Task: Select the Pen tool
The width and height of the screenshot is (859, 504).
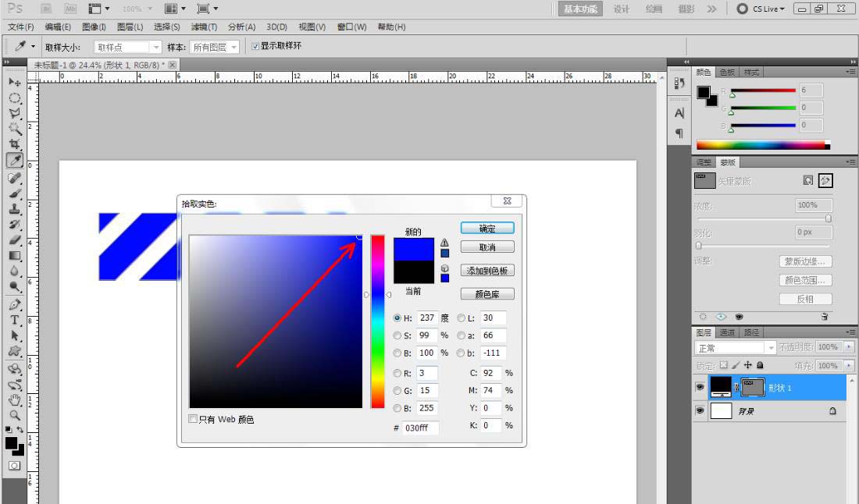Action: (x=14, y=304)
